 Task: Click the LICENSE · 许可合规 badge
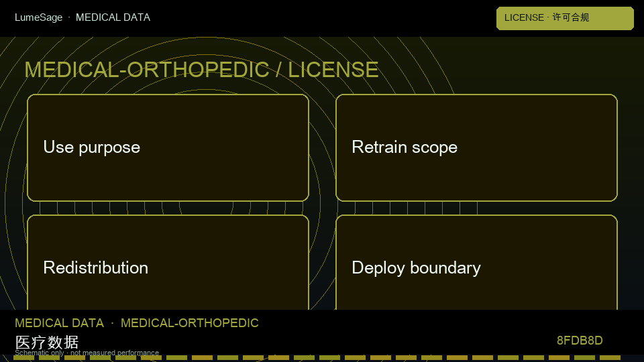point(565,18)
